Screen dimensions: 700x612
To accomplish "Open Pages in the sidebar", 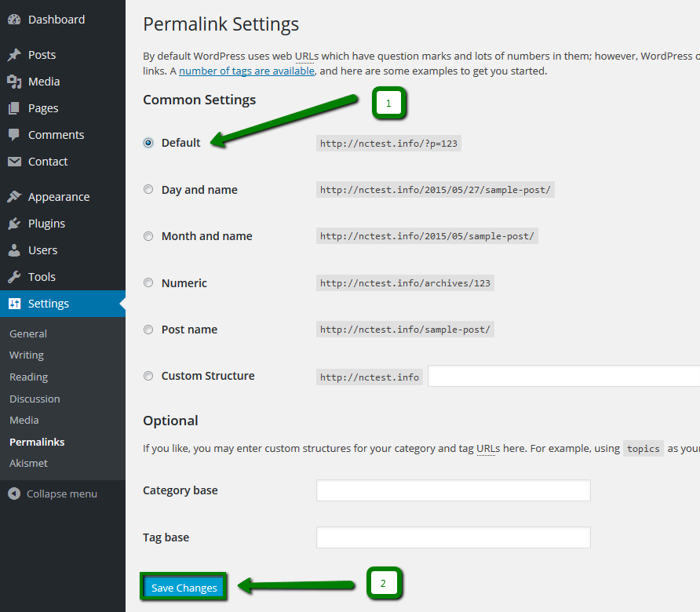I will [43, 108].
